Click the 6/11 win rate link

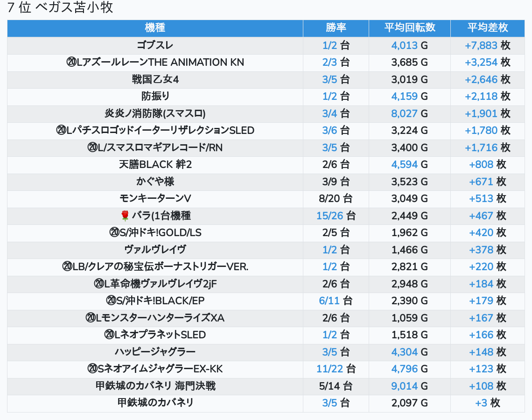(329, 301)
